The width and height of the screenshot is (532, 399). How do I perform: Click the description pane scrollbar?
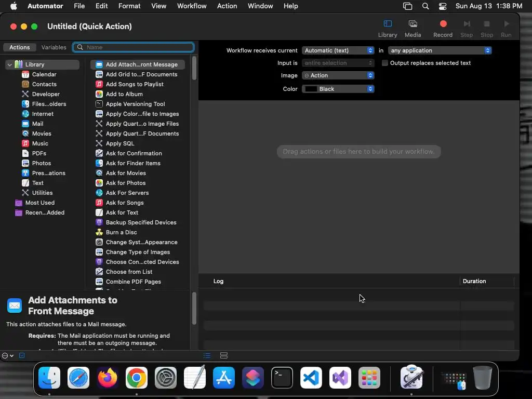click(x=194, y=309)
